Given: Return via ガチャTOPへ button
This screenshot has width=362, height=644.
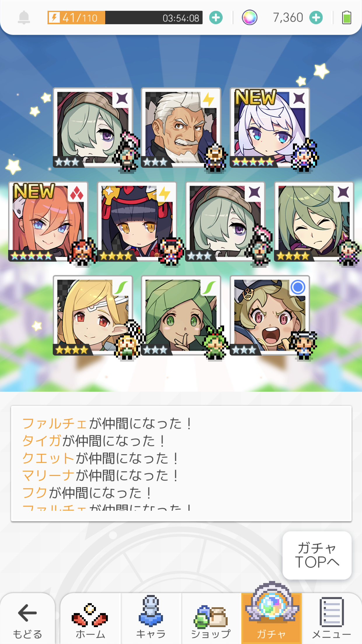Looking at the screenshot, I should 317,555.
